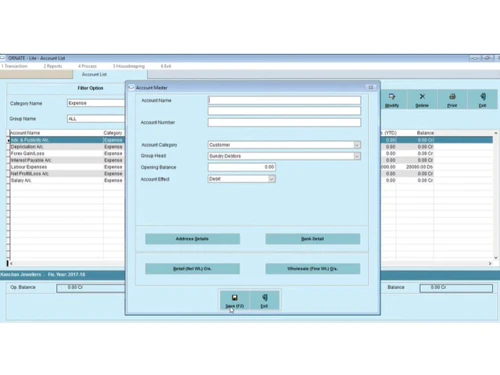The height and width of the screenshot is (375, 500).
Task: Click the horizontal scrollbar left arrow
Action: pyautogui.click(x=11, y=263)
